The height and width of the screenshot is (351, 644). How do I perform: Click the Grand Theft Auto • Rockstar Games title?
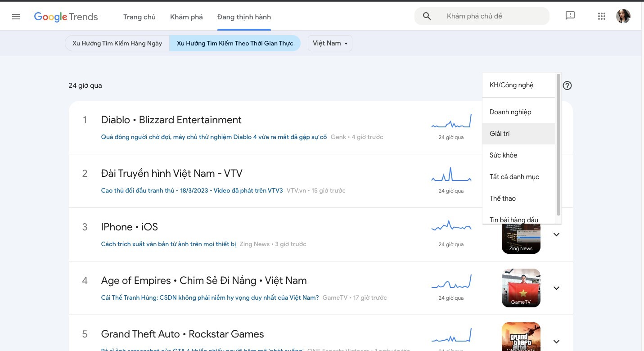(182, 334)
